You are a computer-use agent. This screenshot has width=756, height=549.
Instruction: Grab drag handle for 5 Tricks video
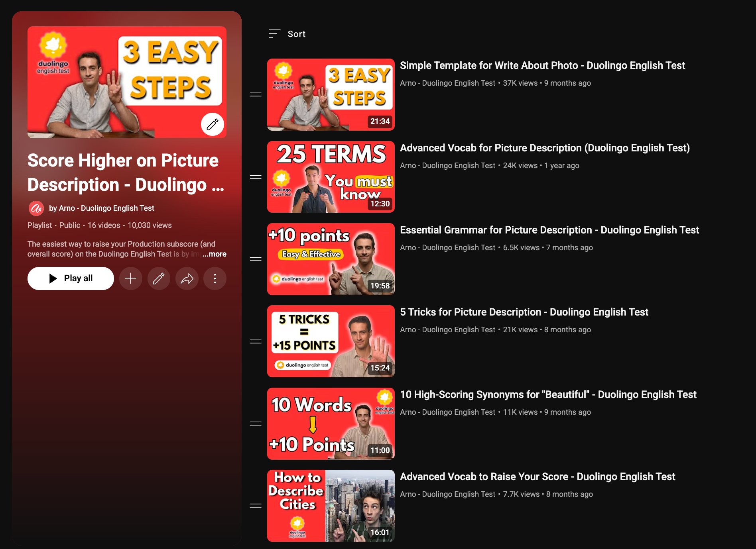tap(256, 341)
